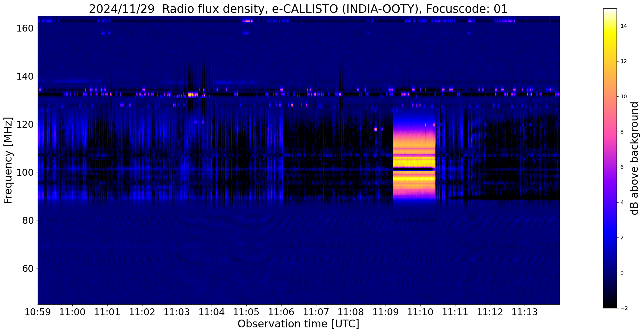Click the 11:03 time tick label
The image size is (644, 333).
(177, 312)
